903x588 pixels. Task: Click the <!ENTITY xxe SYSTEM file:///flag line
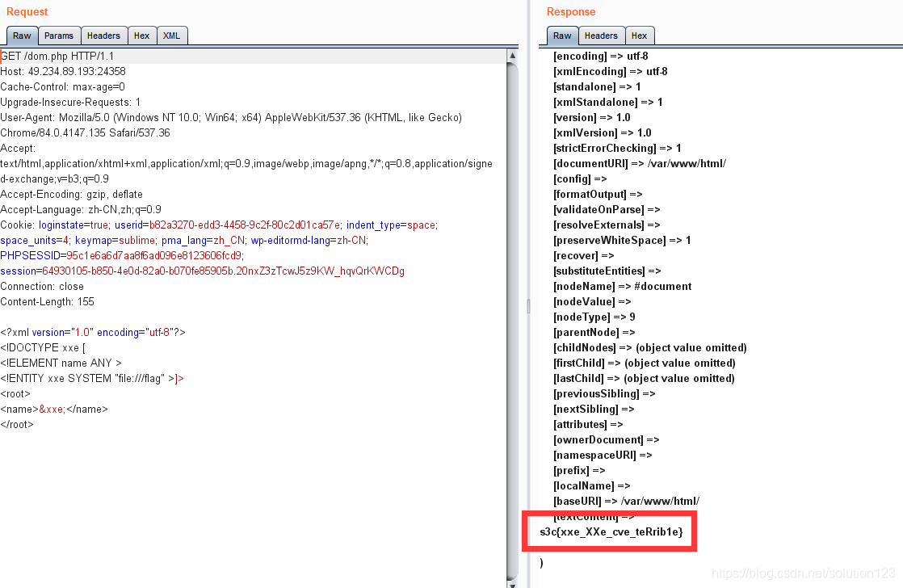pyautogui.click(x=92, y=378)
